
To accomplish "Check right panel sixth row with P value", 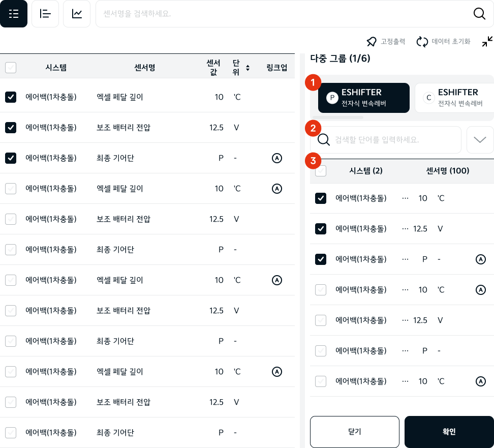I will [x=321, y=350].
